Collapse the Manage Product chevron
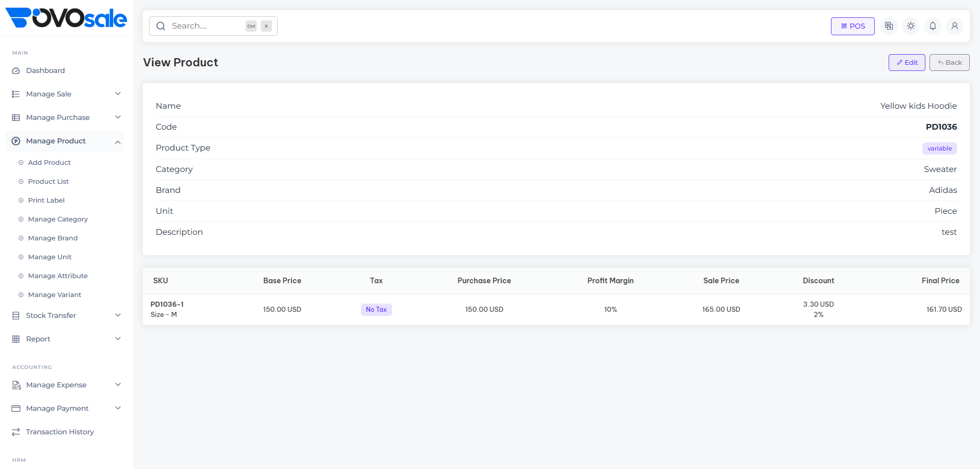 pos(118,142)
